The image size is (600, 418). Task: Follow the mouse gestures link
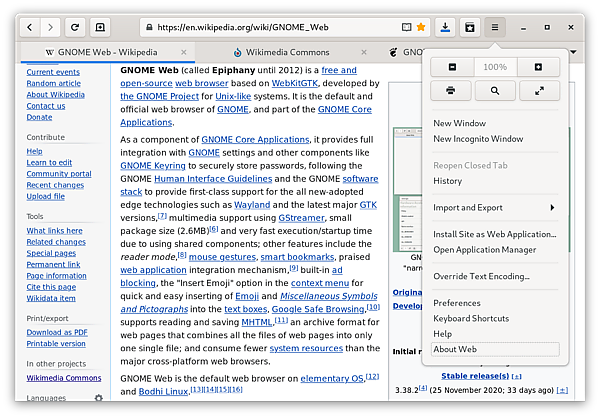coord(222,257)
